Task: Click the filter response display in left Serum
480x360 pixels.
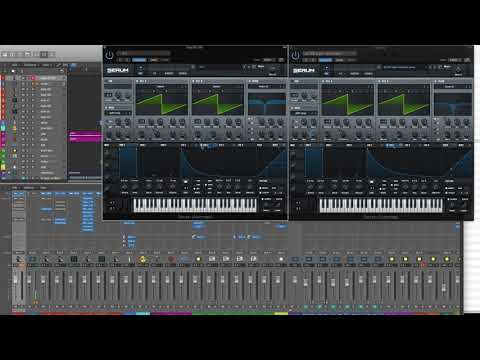Action: point(267,104)
